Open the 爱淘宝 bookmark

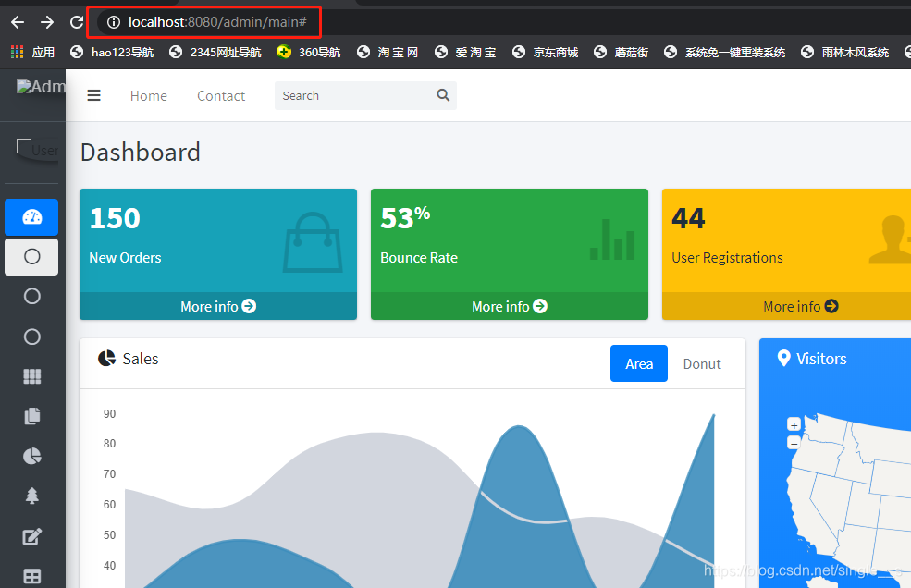click(465, 53)
